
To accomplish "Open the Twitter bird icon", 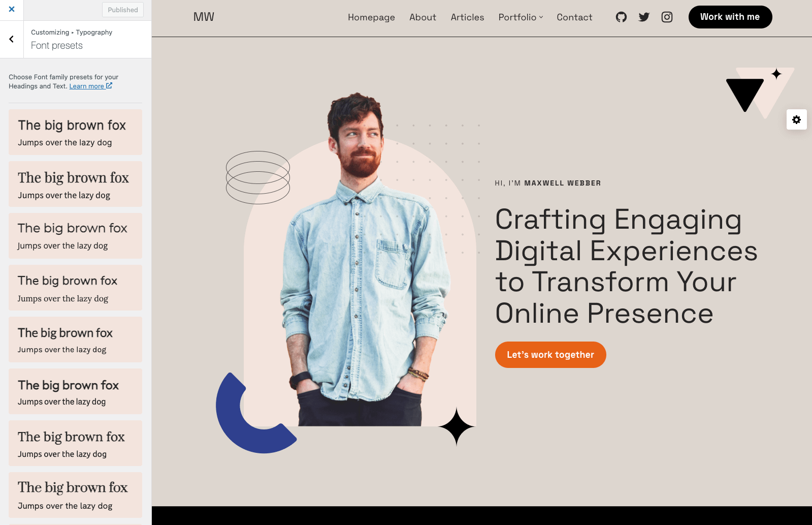I will click(x=644, y=17).
